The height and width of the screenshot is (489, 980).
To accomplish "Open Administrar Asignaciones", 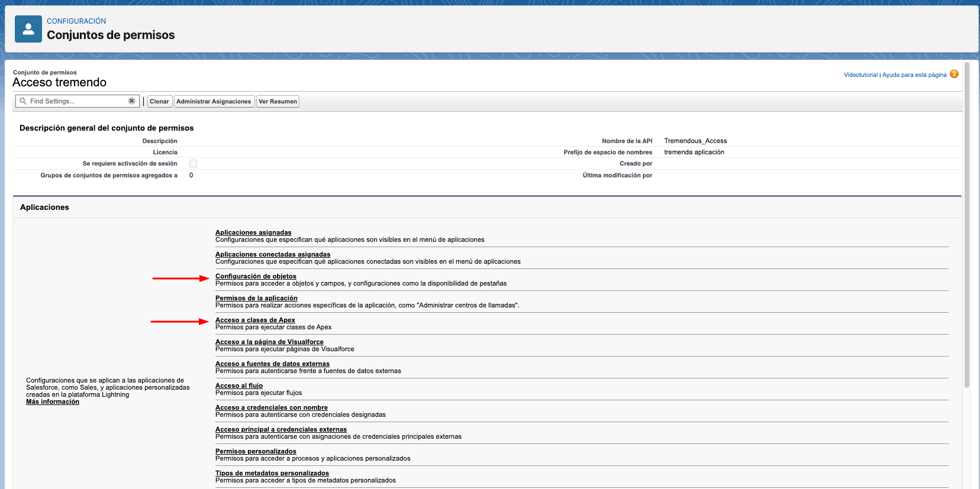I will coord(214,102).
